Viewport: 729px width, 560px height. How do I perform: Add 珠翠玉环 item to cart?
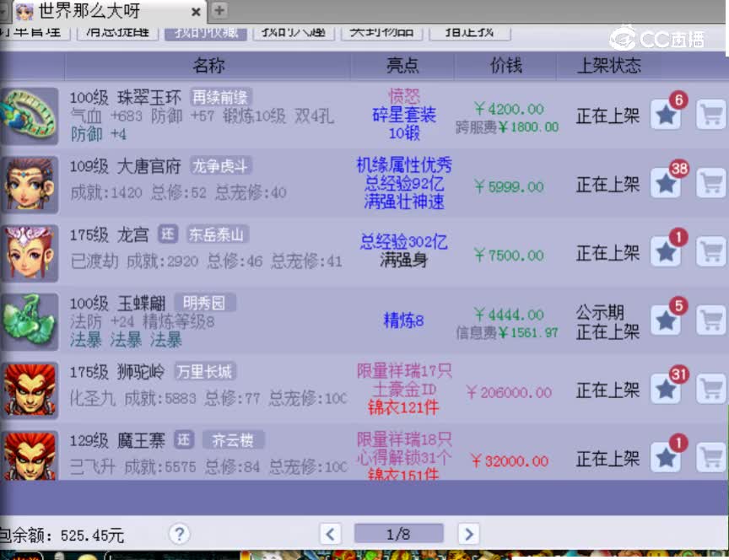tap(711, 115)
